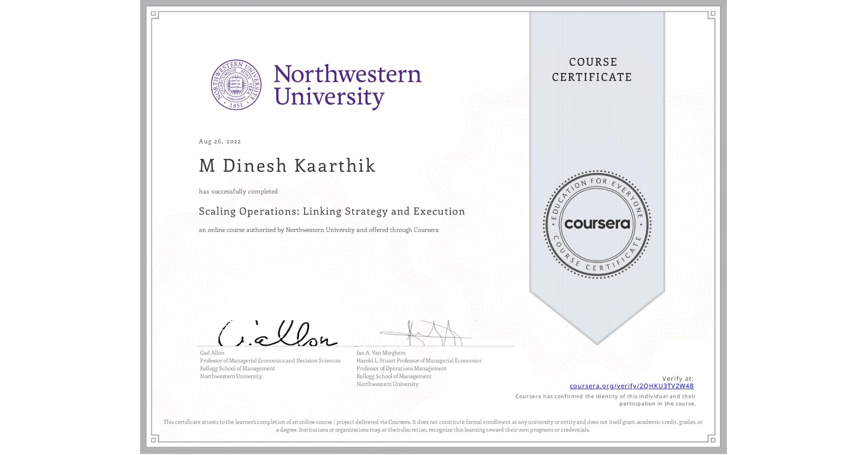
Task: Open the coursera.org/verify/2QHKU3TV2W4B verification link
Action: (632, 386)
